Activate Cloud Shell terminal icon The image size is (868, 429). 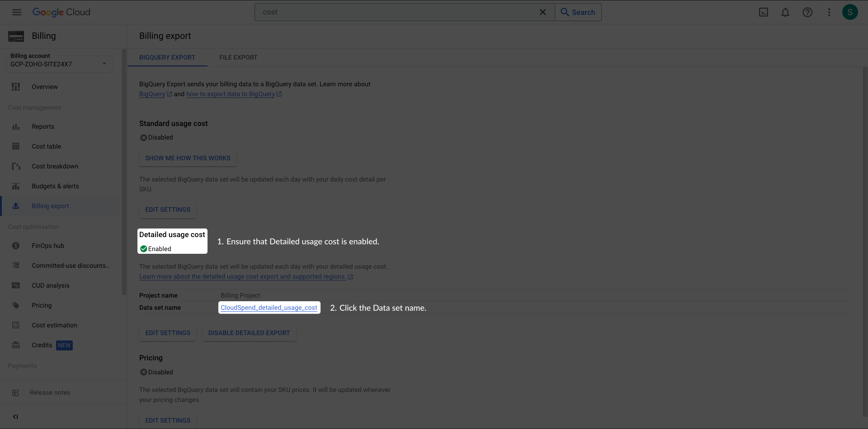point(764,12)
